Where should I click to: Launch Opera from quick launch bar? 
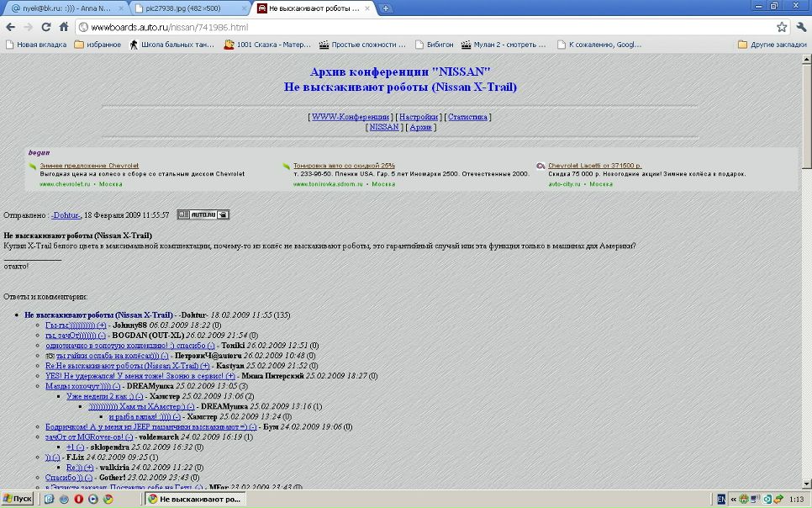point(79,500)
